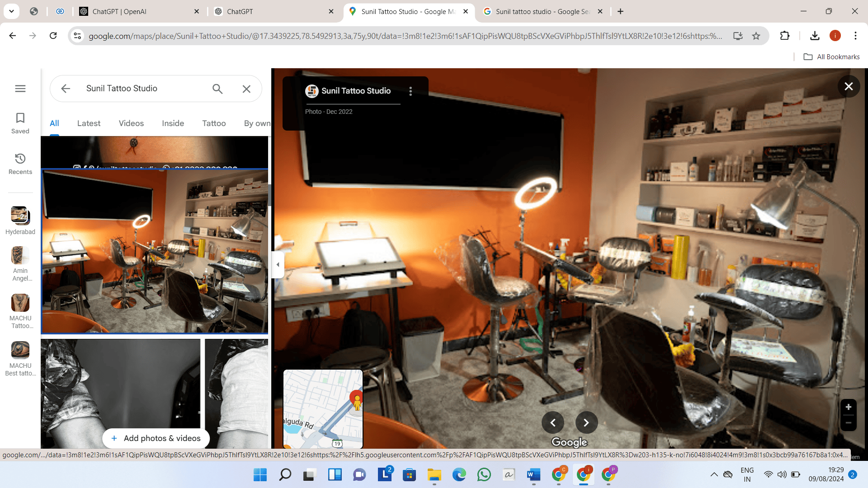Go to previous photo arrow
868x488 pixels.
[x=552, y=422]
